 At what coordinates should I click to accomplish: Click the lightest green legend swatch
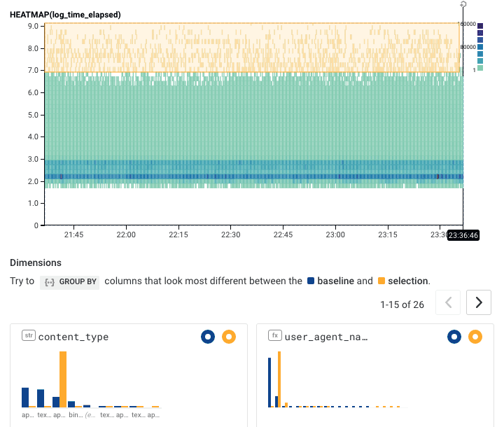click(480, 68)
